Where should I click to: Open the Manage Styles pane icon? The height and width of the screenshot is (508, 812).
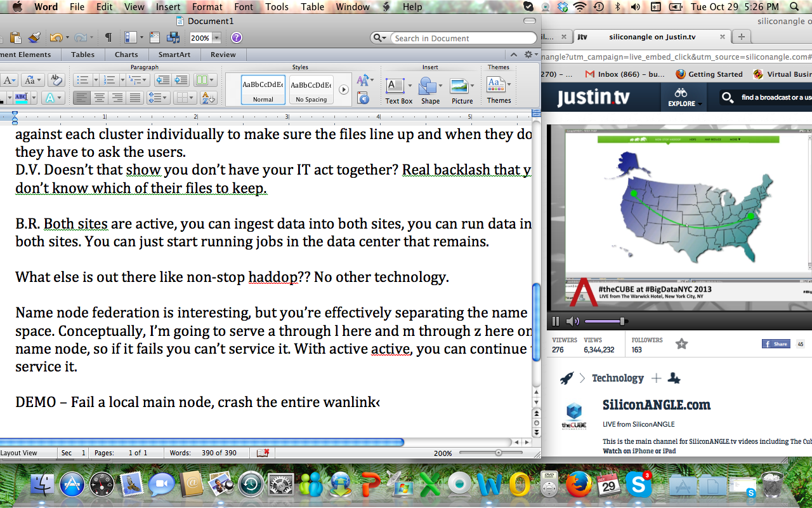[363, 98]
